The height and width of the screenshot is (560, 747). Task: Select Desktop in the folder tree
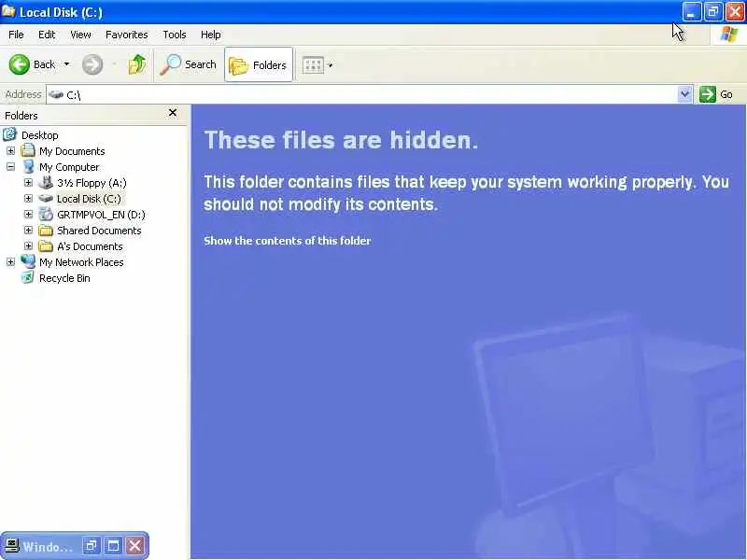(40, 135)
